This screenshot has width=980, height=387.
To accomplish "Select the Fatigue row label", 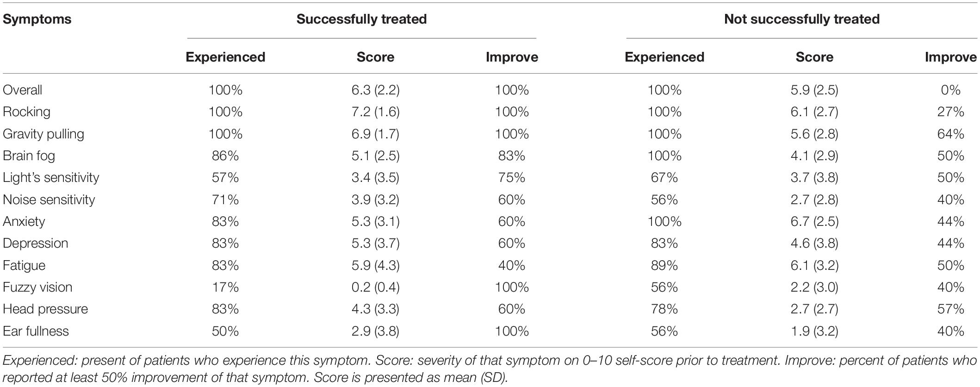I will [24, 266].
